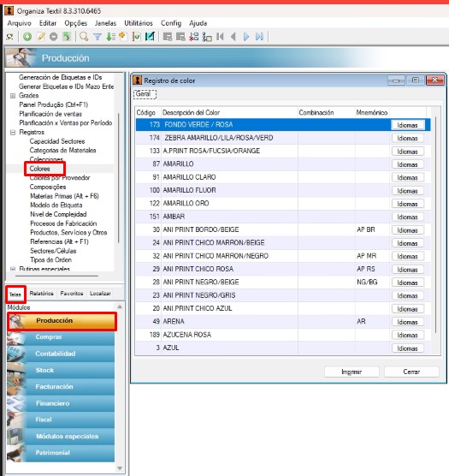The image size is (449, 476).
Task: Click the checklist document icon
Action: click(x=137, y=37)
